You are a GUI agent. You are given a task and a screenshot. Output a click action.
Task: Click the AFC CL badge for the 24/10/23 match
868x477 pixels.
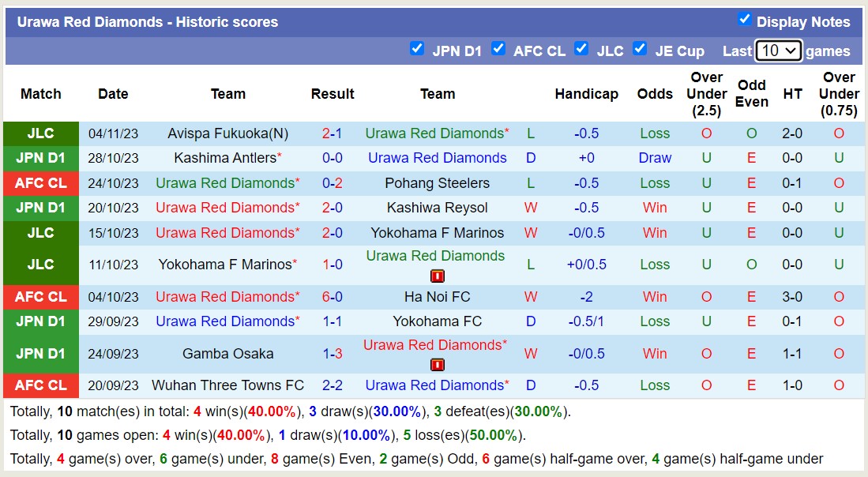pos(41,183)
